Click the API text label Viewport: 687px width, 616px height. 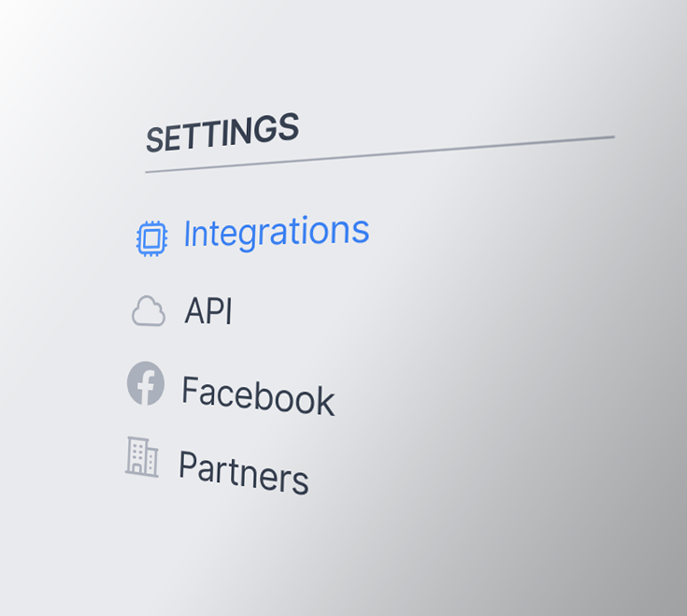click(x=208, y=311)
